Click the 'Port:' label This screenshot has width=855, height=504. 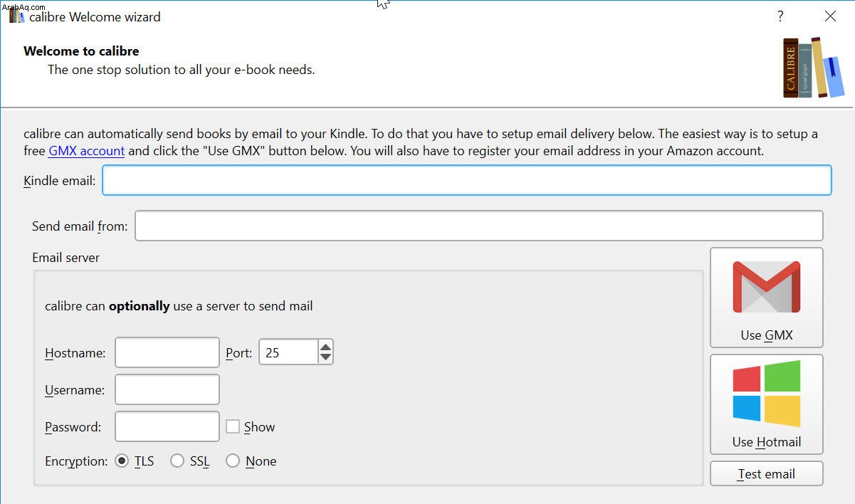(238, 353)
